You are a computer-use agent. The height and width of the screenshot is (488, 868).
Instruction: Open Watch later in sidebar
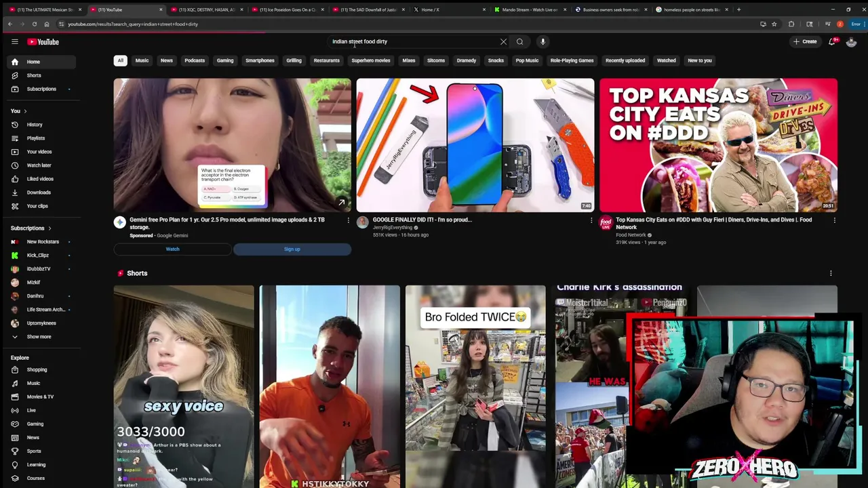[x=41, y=165]
